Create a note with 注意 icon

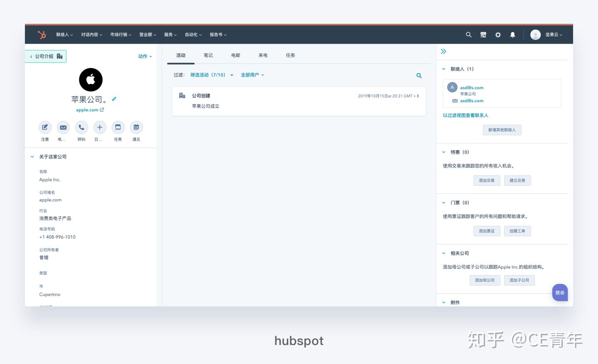[45, 127]
